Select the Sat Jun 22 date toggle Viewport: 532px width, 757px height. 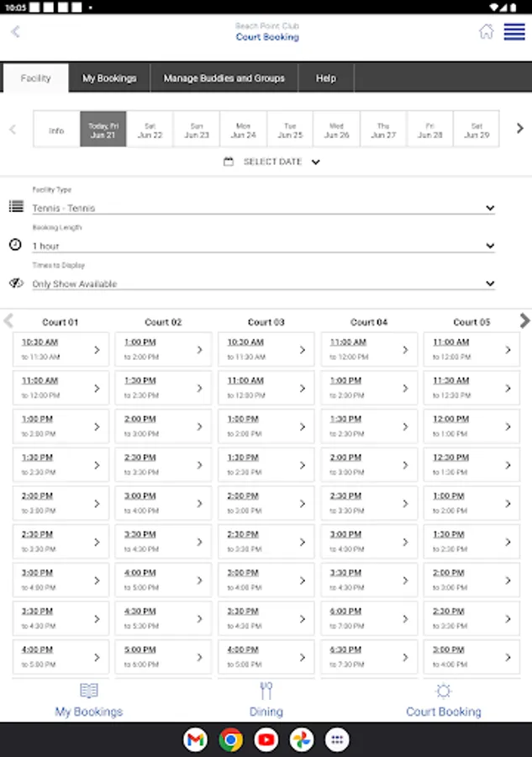click(x=150, y=129)
